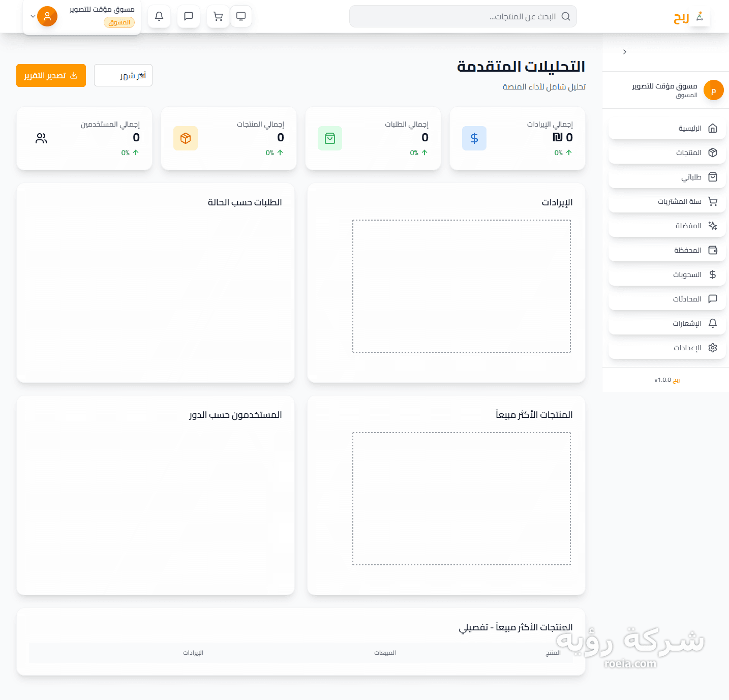Click the blue dollar icon in إجمالي الإيرادات card

(474, 138)
